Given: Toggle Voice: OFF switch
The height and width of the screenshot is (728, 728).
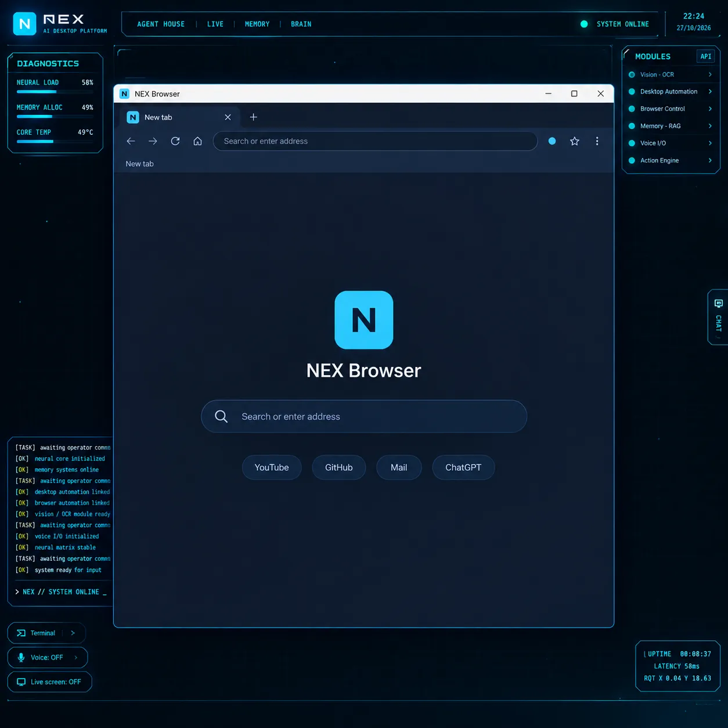Looking at the screenshot, I should point(47,657).
